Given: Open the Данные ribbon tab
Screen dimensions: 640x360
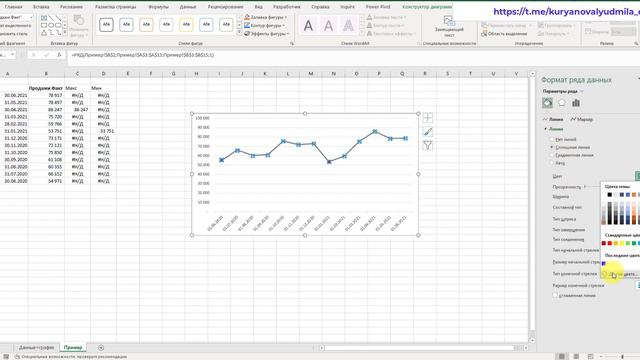Looking at the screenshot, I should click(188, 7).
